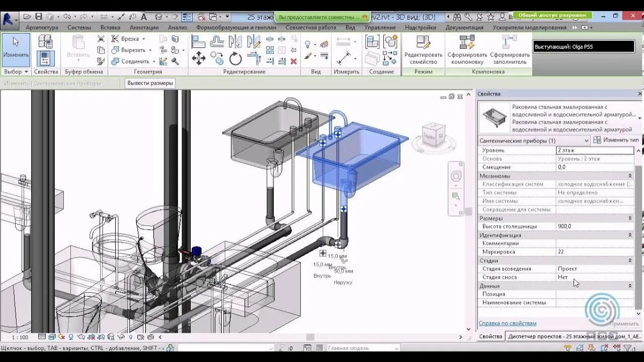
Task: Open the Главная модель design option combo box
Action: (363, 348)
